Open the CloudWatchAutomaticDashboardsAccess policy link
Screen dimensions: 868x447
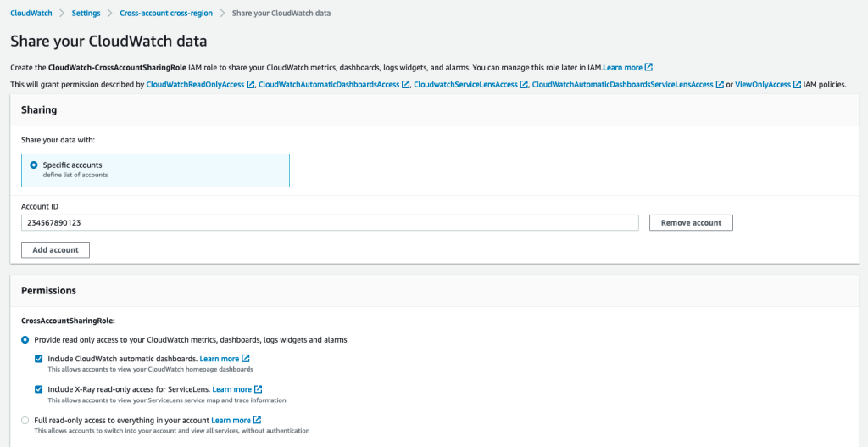tap(329, 85)
